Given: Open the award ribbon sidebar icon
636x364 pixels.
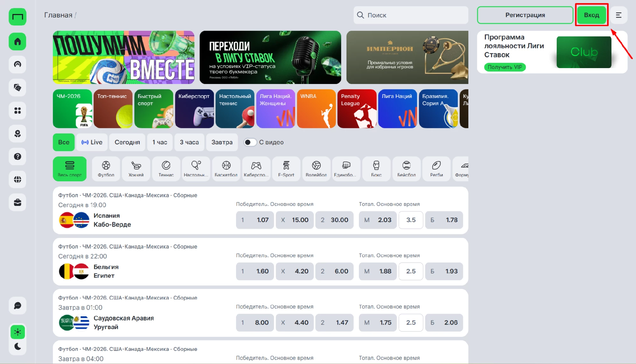Looking at the screenshot, I should click(x=17, y=133).
